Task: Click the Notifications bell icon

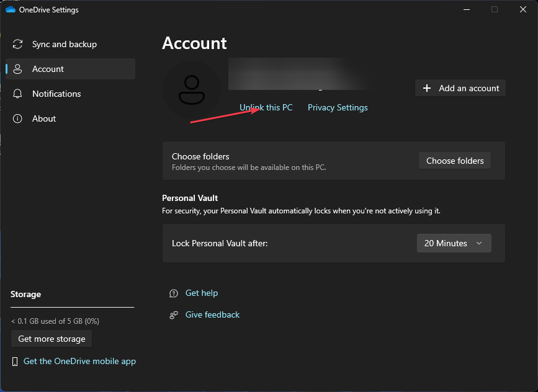Action: tap(18, 94)
